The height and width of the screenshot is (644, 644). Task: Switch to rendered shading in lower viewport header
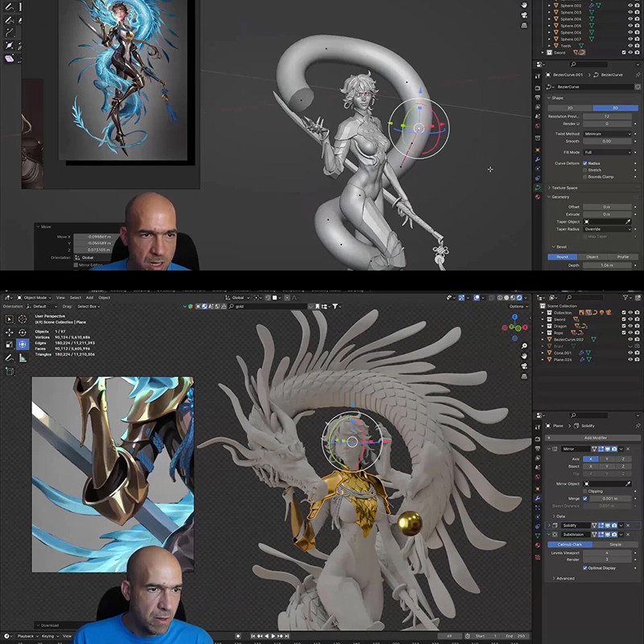click(519, 298)
